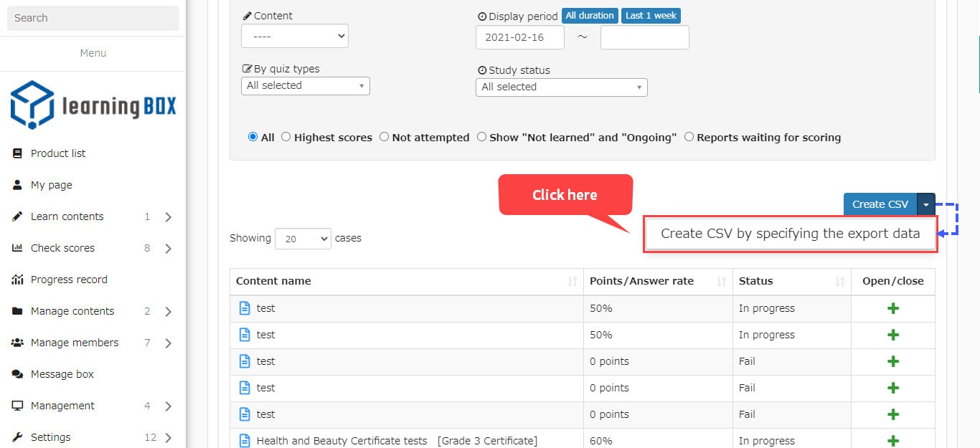Viewport: 980px width, 448px height.
Task: Expand the green plus in the last visible row
Action: pyautogui.click(x=893, y=441)
